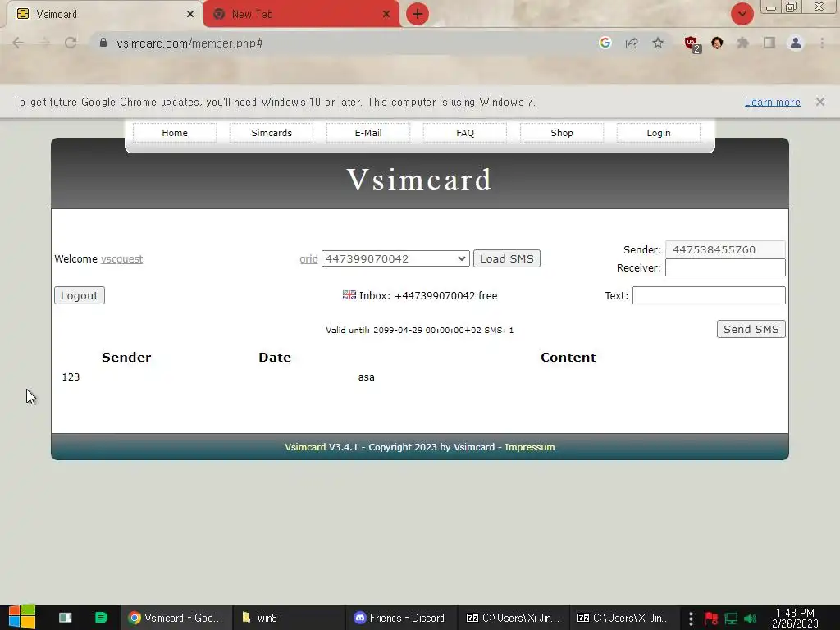Open Chrome's three-dot menu

click(x=822, y=43)
